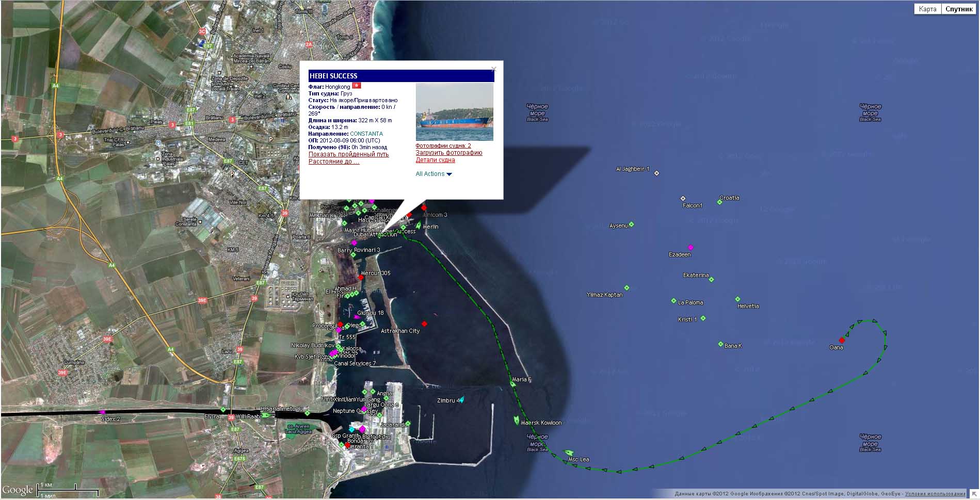Expand the All Actions dropdown
Viewport: 980px width, 500px height.
click(x=433, y=174)
